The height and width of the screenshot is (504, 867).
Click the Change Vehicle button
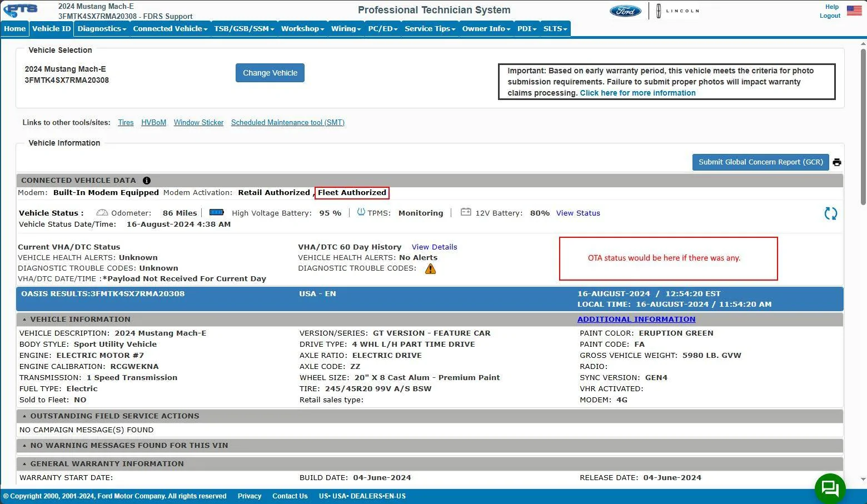[270, 73]
